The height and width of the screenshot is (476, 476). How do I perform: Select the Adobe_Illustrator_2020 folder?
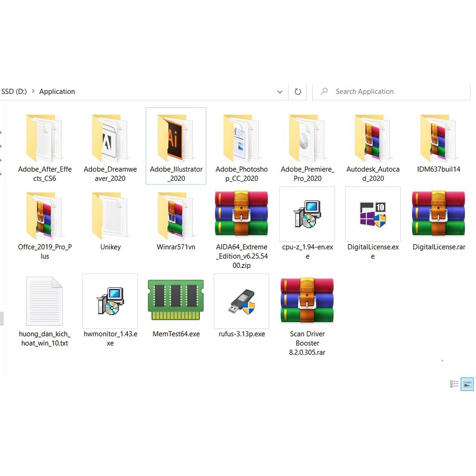(176, 139)
